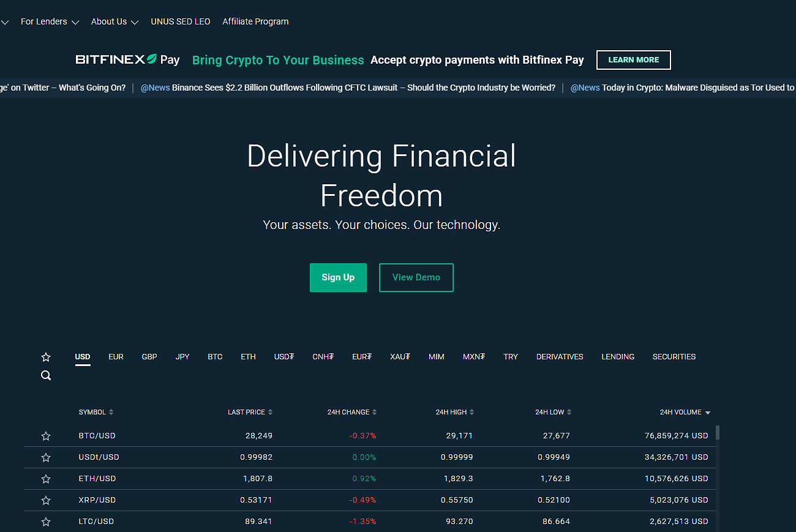Image resolution: width=796 pixels, height=532 pixels.
Task: Select the USD₮ market tab
Action: click(x=284, y=357)
